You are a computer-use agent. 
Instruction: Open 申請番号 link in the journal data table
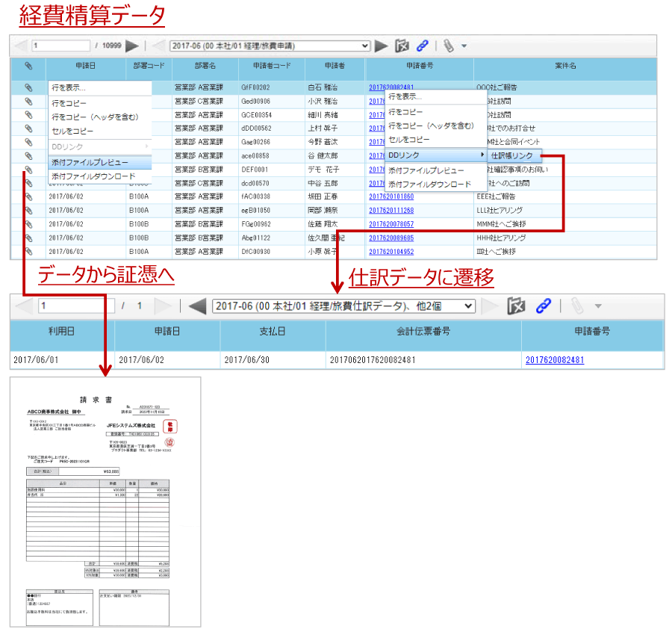click(x=554, y=359)
